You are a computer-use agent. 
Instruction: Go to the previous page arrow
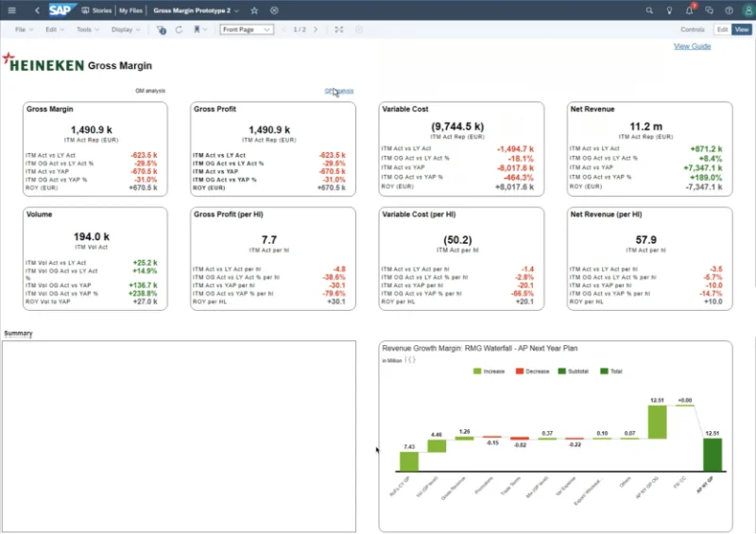283,29
